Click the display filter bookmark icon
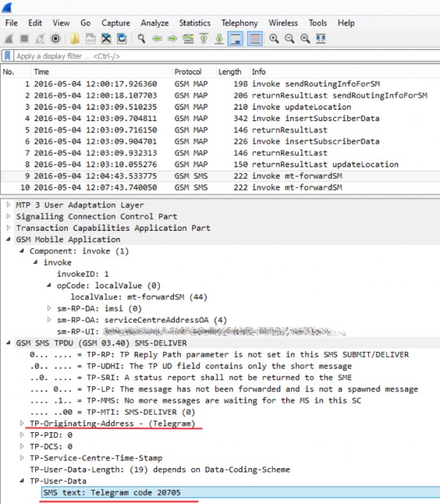Screen dimensions: 440x504 coord(8,56)
